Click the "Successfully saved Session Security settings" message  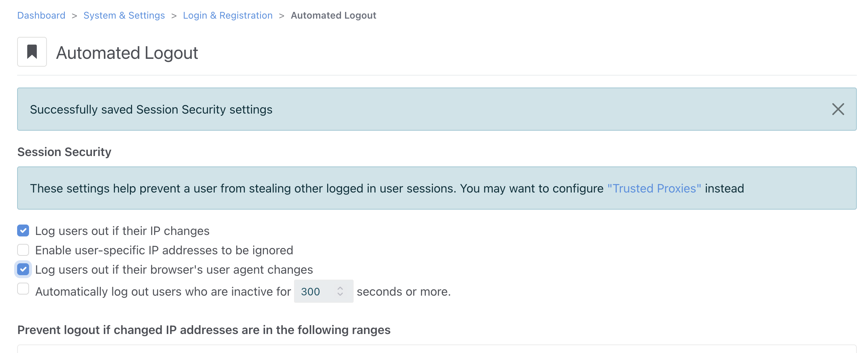tap(151, 109)
